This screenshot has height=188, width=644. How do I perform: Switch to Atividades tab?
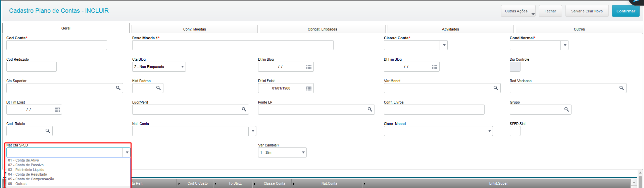[x=450, y=29]
